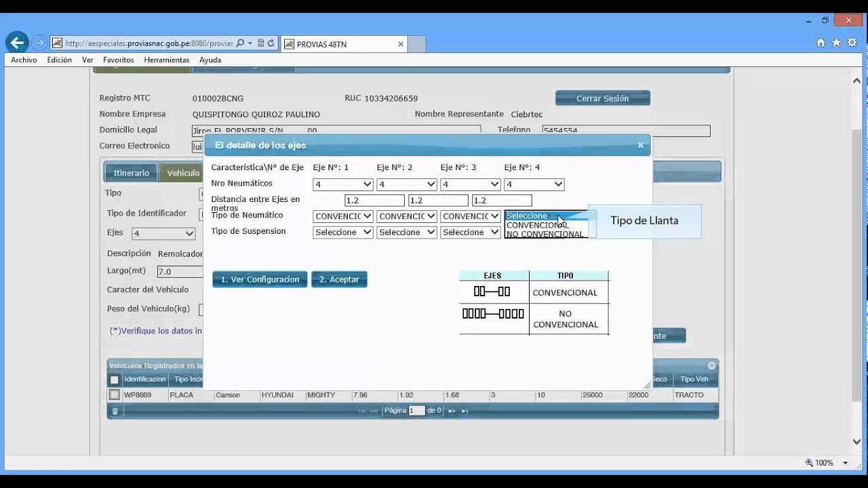Open the Ejes dropdown showing 4
Screen dimensions: 868x488
(163, 233)
